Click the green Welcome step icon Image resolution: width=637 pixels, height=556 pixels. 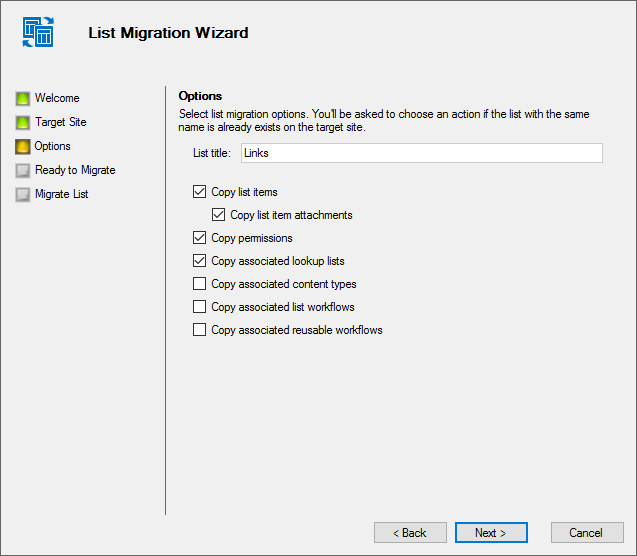pos(23,98)
